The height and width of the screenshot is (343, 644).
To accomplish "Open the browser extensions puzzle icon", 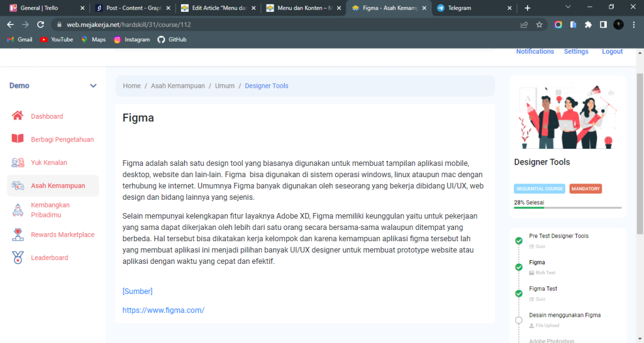I will [588, 24].
